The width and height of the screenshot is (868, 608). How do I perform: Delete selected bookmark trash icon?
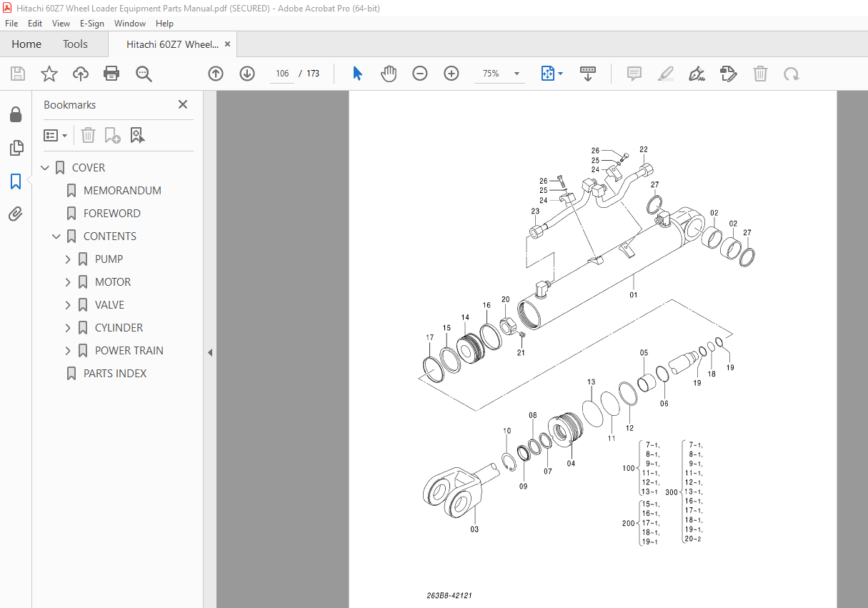(x=88, y=135)
